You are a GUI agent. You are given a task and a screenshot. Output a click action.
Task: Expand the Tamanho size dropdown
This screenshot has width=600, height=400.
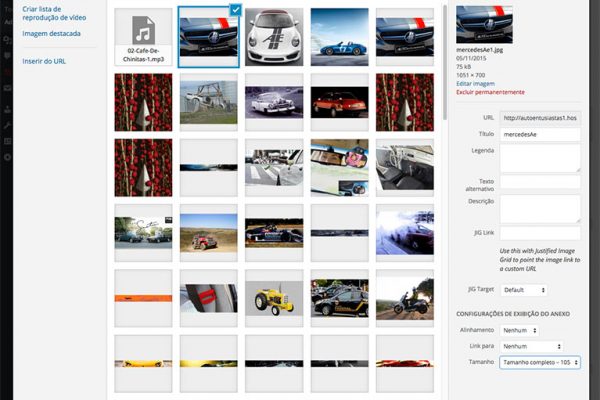(540, 362)
